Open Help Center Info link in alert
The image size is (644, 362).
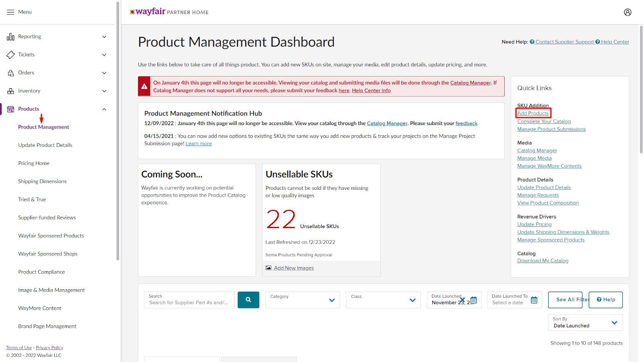pos(371,90)
